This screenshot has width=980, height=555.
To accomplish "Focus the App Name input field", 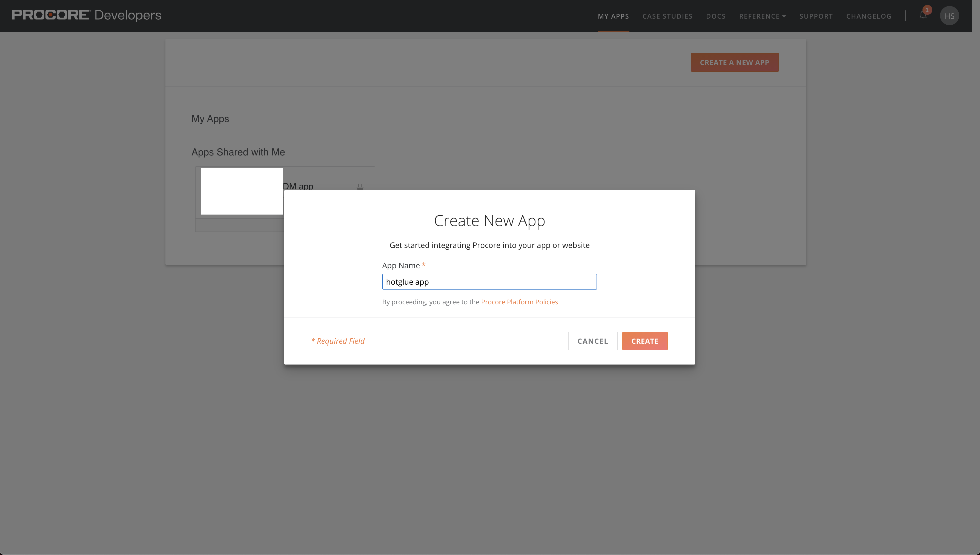I will pos(489,282).
